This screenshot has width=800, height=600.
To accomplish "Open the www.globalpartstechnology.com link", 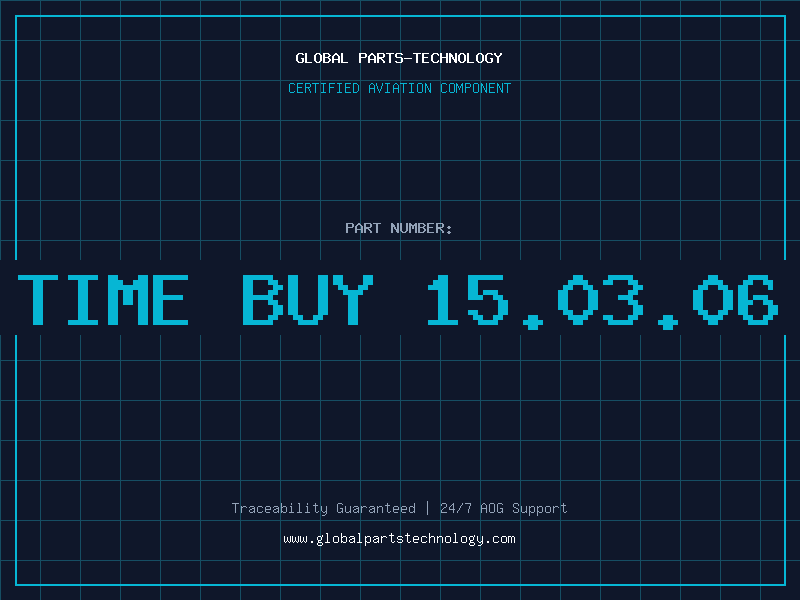I will [x=399, y=539].
